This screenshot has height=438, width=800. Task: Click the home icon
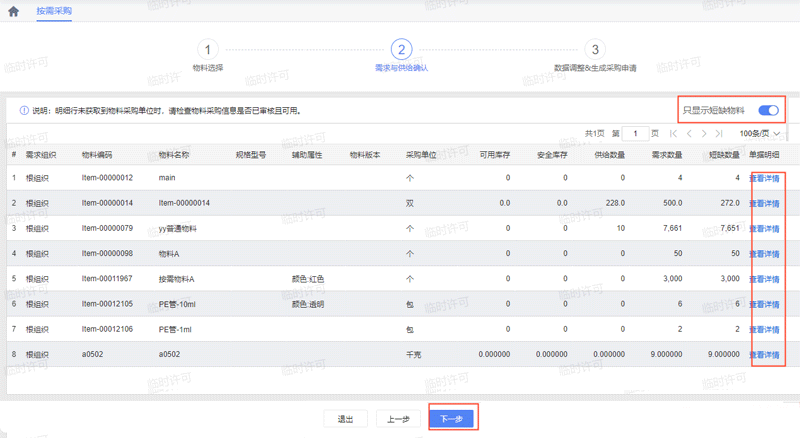13,11
